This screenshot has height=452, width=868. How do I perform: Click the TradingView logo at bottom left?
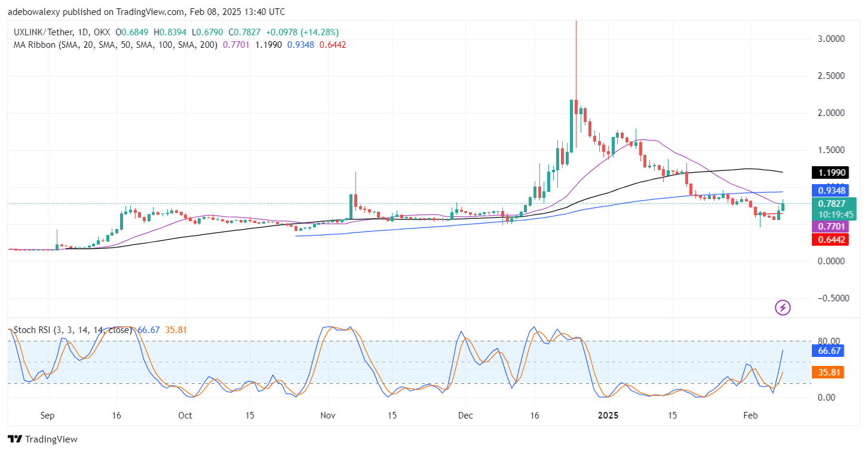(42, 439)
